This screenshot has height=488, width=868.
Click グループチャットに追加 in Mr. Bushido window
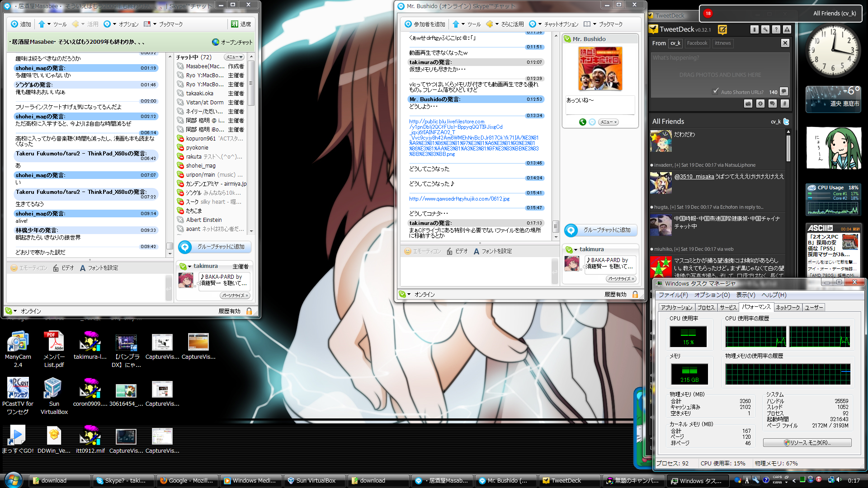(600, 230)
